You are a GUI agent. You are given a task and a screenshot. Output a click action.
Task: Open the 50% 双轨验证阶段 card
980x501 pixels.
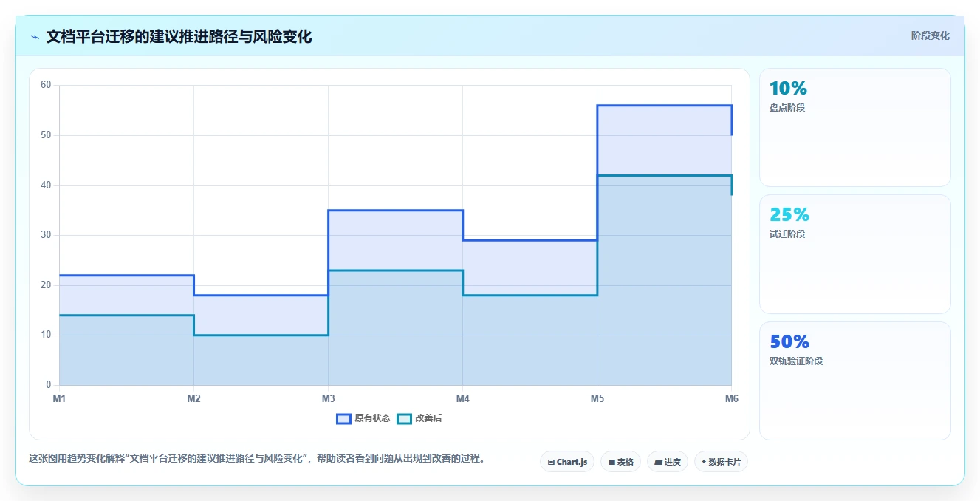(855, 381)
